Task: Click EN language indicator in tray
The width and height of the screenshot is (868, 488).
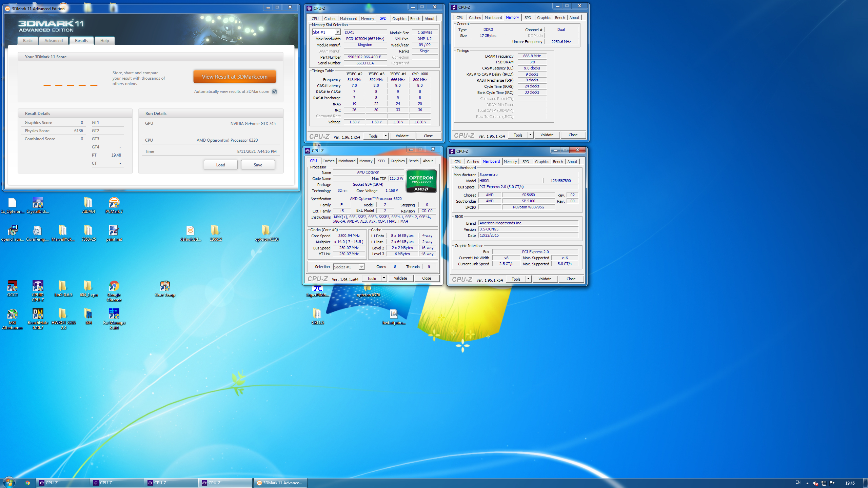Action: click(x=798, y=482)
